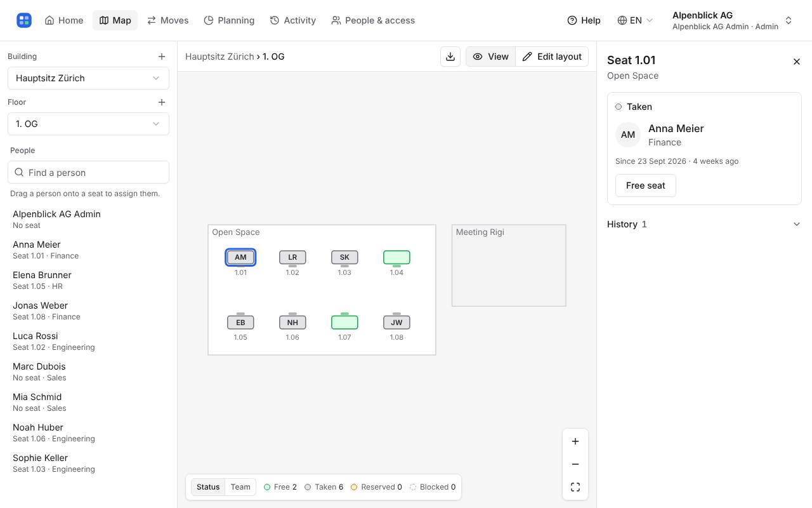
Task: Select free seat 1.04
Action: point(396,257)
